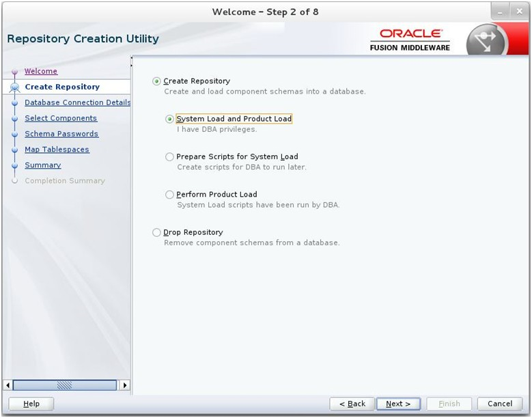Open the Summary step link
This screenshot has width=532, height=418.
point(43,165)
